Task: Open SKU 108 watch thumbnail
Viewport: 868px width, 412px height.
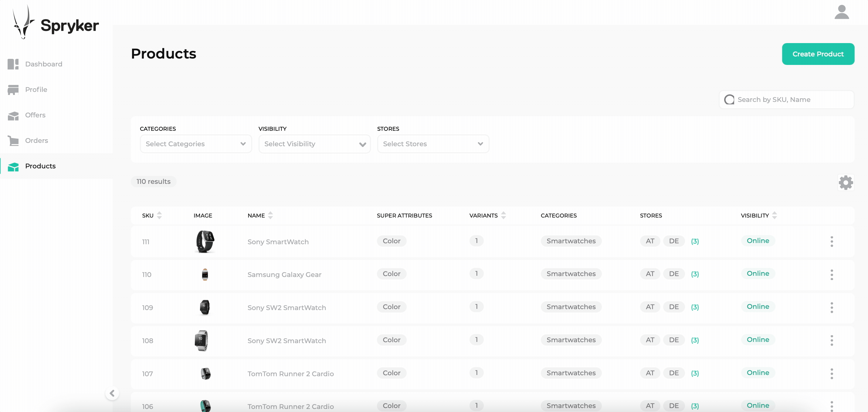Action: 202,340
